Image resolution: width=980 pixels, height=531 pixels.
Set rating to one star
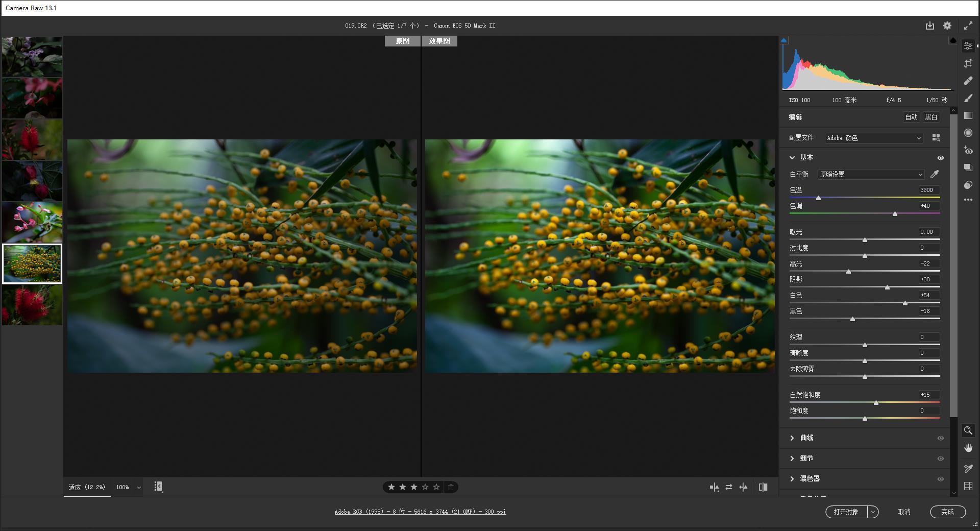391,487
